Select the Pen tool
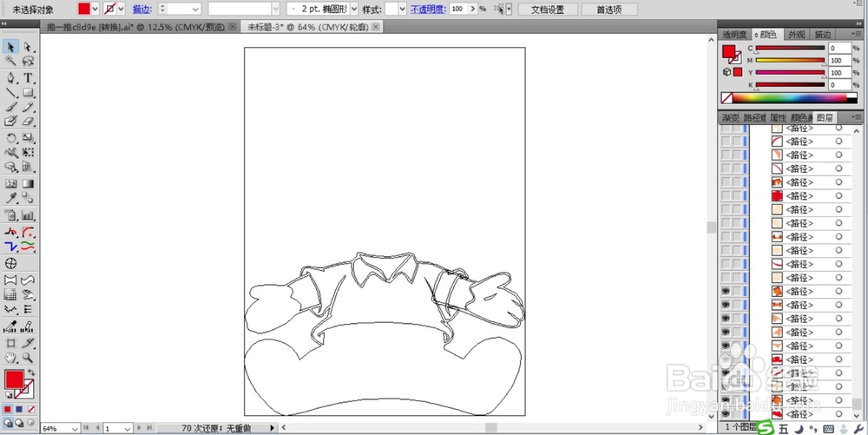The height and width of the screenshot is (435, 868). tap(10, 78)
